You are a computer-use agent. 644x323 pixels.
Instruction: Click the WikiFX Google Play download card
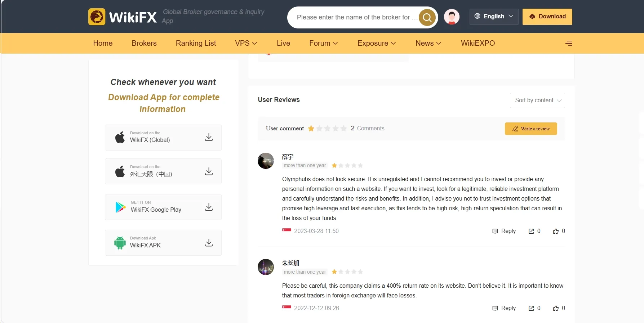(x=163, y=207)
